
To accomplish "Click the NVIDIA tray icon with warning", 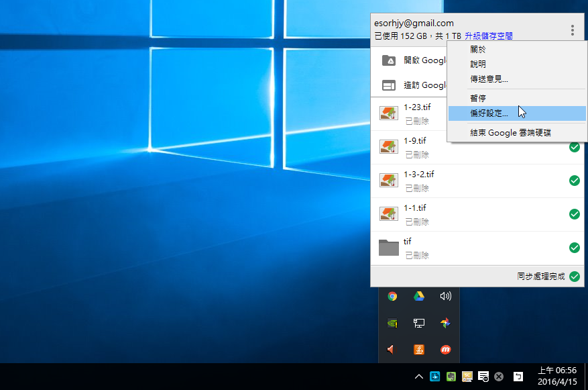I will coord(392,323).
